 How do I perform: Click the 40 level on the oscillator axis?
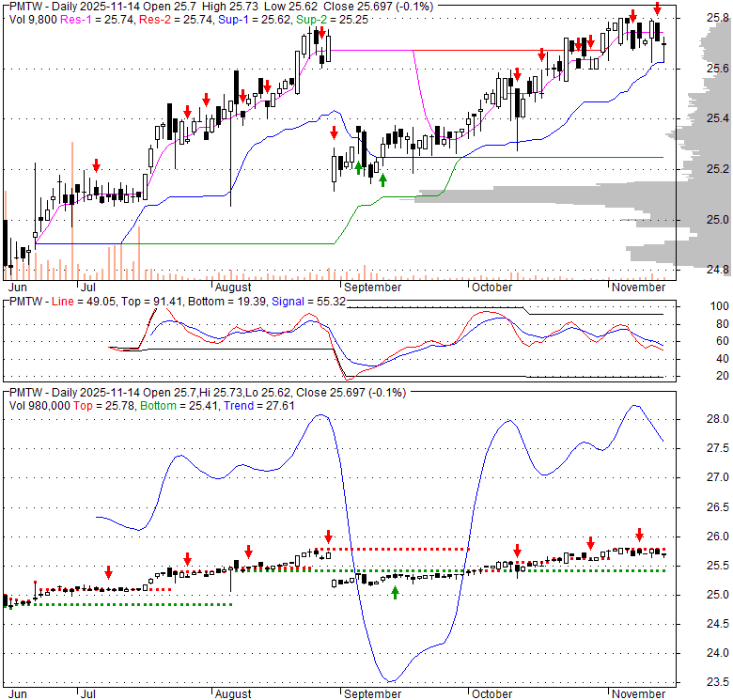723,359
